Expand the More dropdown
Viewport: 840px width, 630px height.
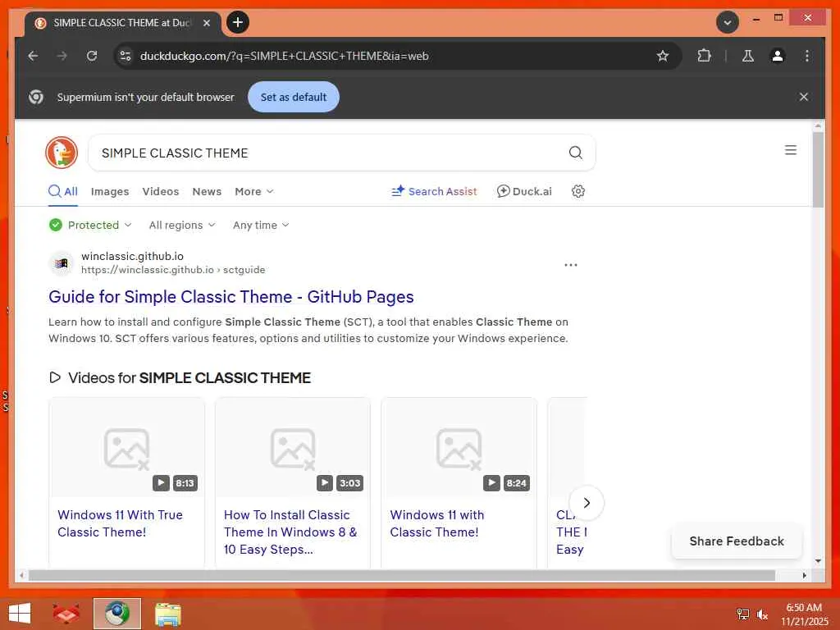click(254, 192)
